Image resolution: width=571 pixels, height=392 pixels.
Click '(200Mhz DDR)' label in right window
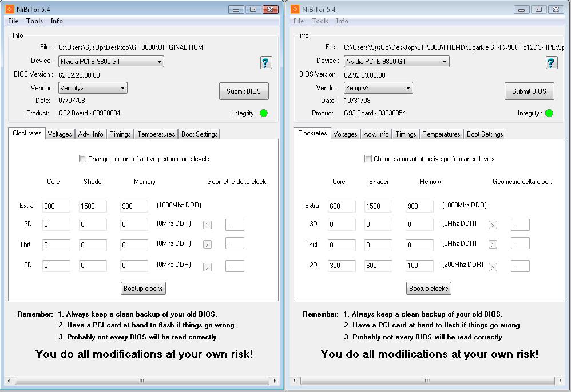(463, 265)
